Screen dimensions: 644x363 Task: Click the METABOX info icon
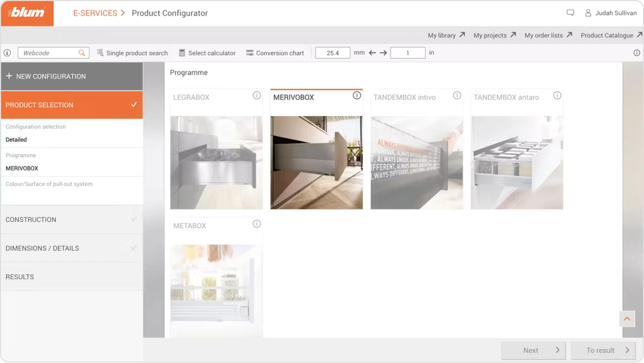(x=256, y=224)
